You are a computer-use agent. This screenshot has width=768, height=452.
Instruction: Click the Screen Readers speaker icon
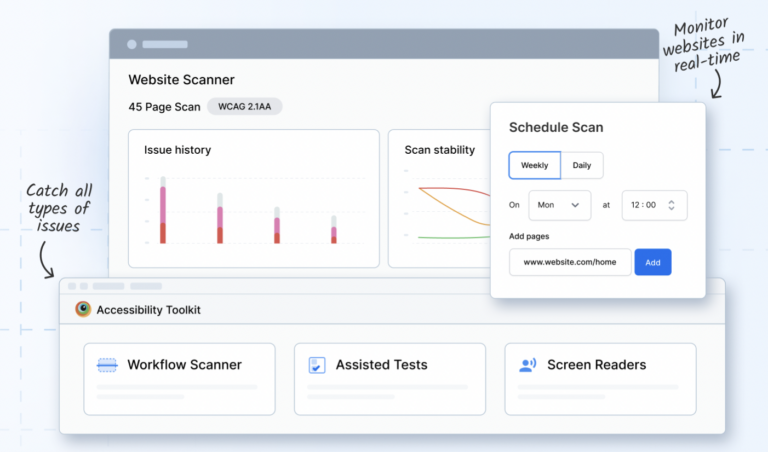528,365
